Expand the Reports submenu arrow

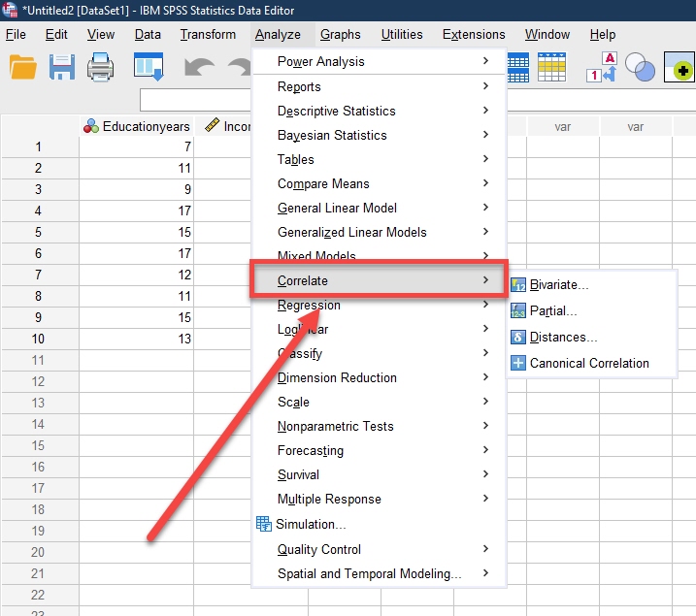click(485, 85)
